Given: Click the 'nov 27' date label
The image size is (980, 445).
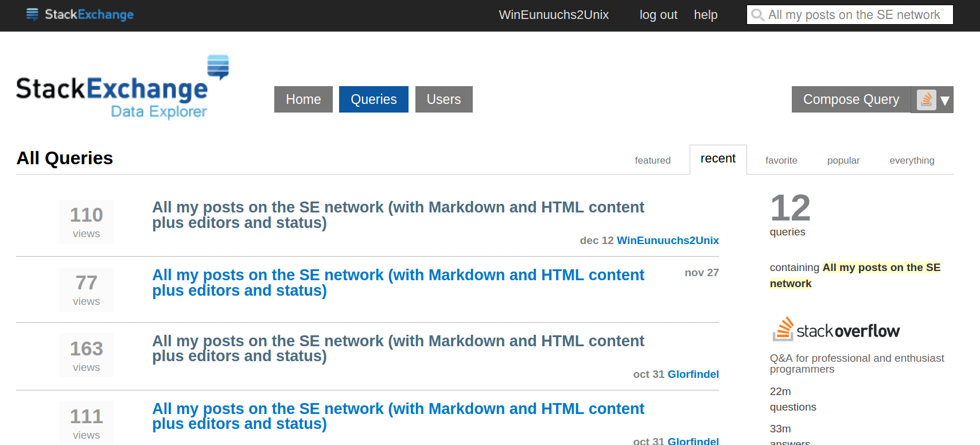Looking at the screenshot, I should click(x=701, y=273).
